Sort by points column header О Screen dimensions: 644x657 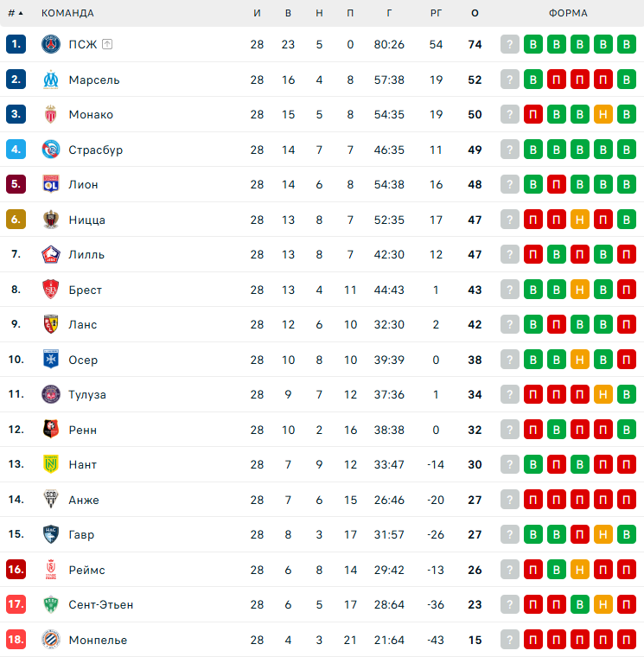tap(475, 13)
